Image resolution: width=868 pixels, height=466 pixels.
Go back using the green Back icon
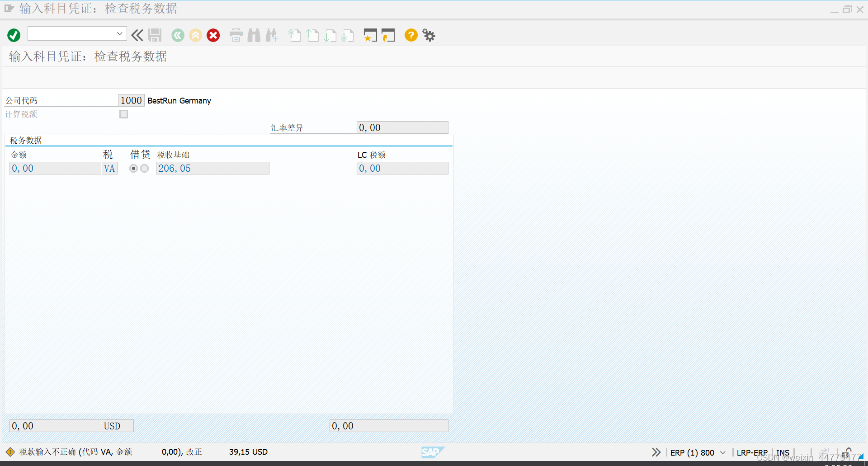point(178,35)
